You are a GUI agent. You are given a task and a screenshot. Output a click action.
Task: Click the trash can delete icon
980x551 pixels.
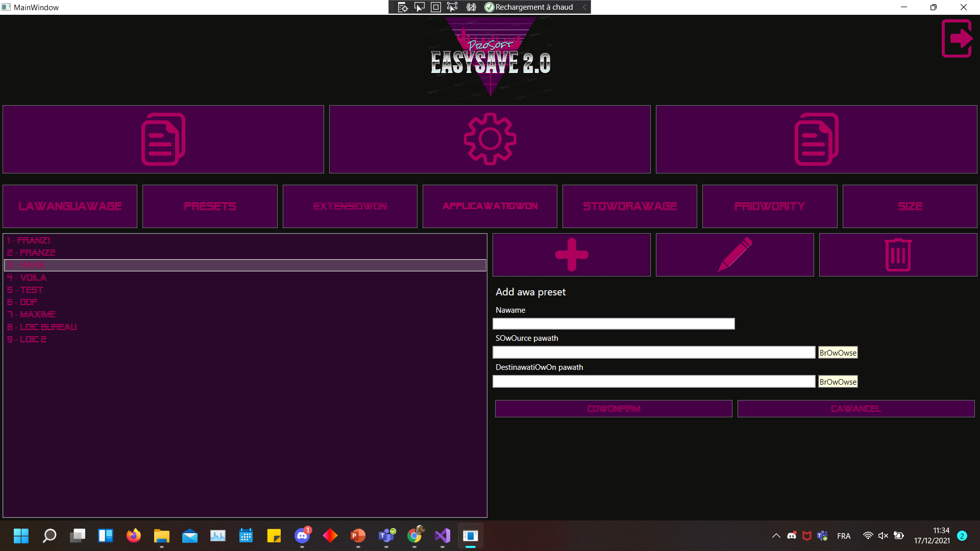pyautogui.click(x=898, y=255)
